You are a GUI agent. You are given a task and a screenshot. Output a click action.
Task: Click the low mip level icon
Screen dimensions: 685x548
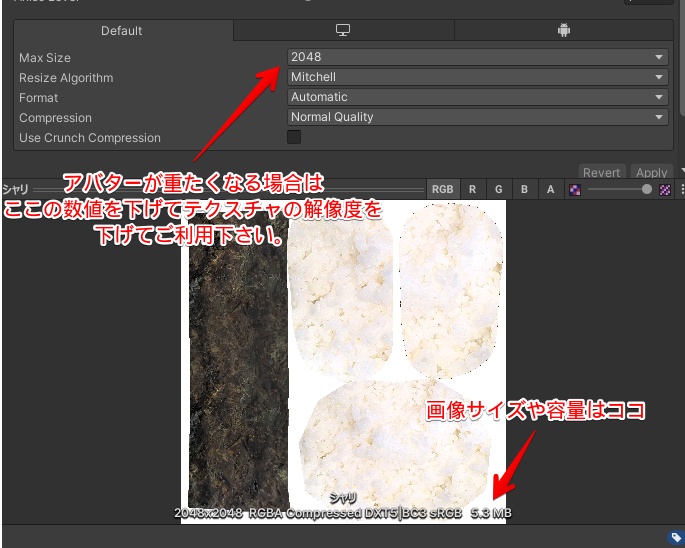[x=575, y=190]
